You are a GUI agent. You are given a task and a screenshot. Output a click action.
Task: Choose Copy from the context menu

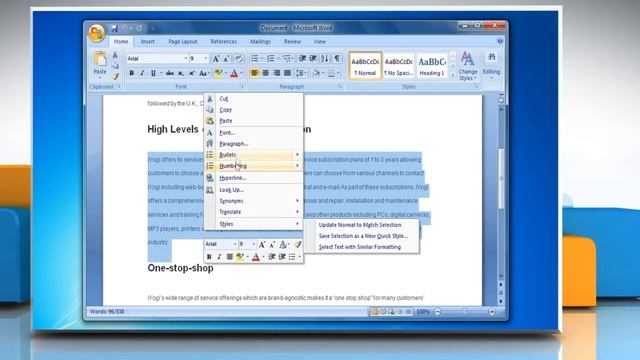(253, 110)
